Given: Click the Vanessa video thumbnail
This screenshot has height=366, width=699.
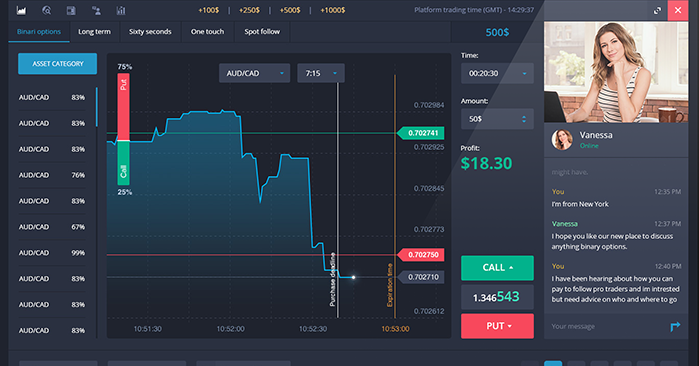Looking at the screenshot, I should coord(616,72).
